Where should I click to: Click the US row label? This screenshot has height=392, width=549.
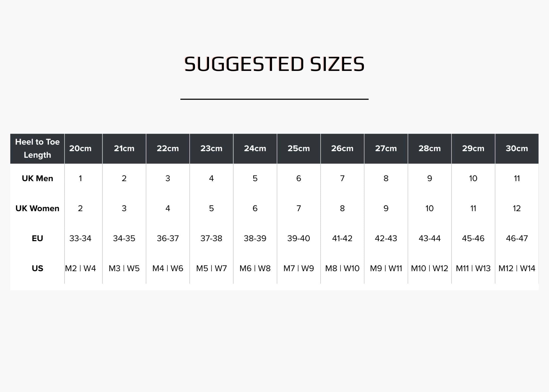37,269
